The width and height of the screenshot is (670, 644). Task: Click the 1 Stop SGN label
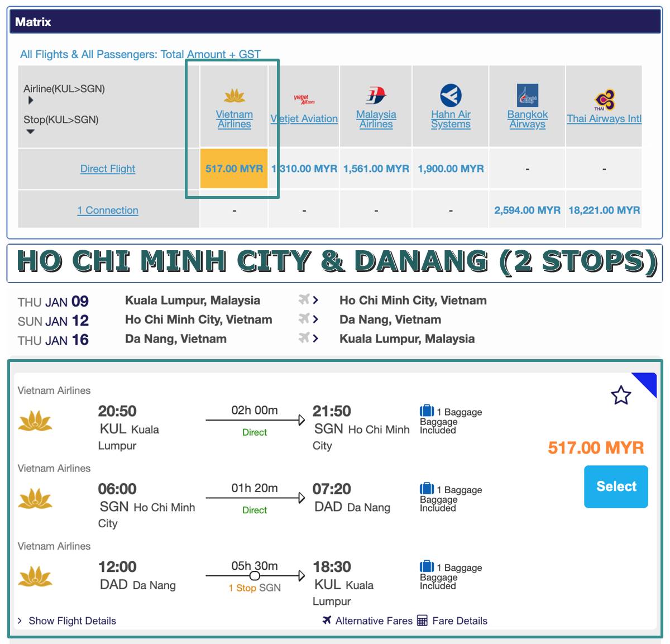[x=255, y=588]
